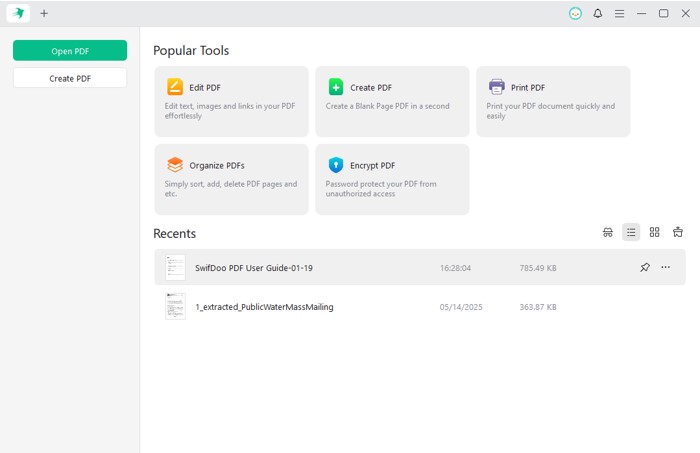The height and width of the screenshot is (453, 700).
Task: Click the orange Edit PDF icon
Action: [x=175, y=87]
